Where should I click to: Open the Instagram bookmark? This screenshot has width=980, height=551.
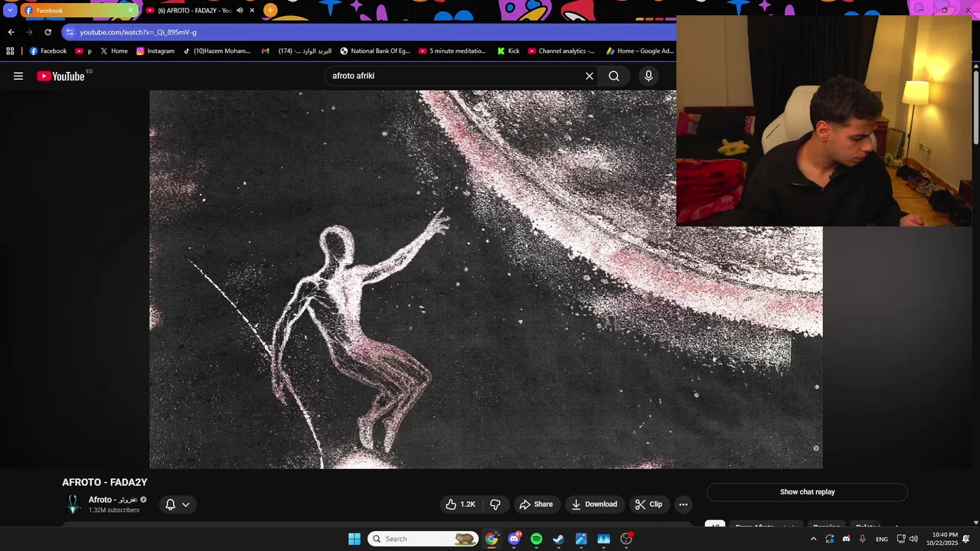155,51
